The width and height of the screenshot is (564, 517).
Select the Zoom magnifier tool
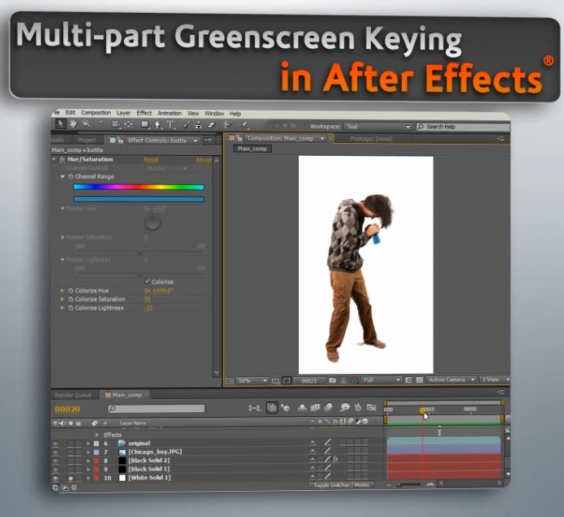pyautogui.click(x=86, y=124)
